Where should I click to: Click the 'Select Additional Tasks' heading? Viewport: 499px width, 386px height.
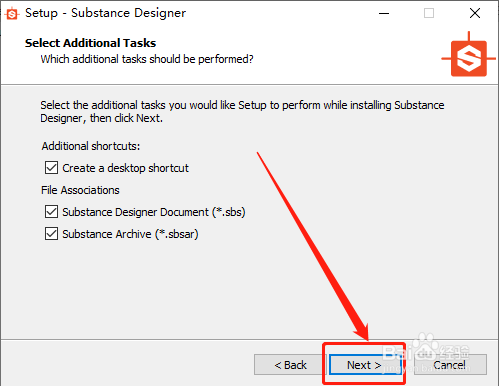[90, 43]
